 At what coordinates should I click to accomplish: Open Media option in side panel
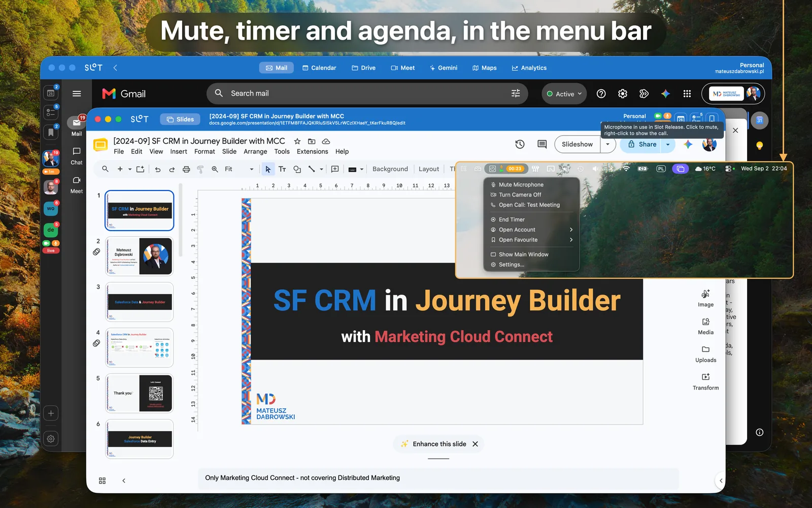[705, 326]
